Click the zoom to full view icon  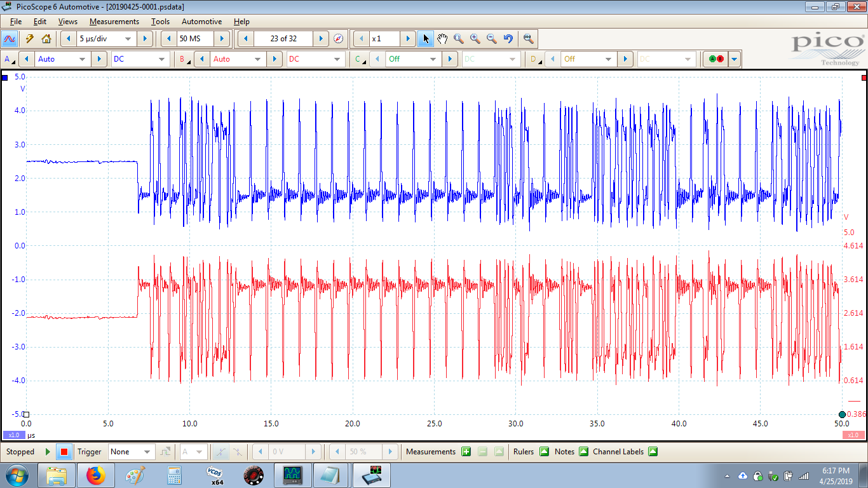pyautogui.click(x=527, y=39)
